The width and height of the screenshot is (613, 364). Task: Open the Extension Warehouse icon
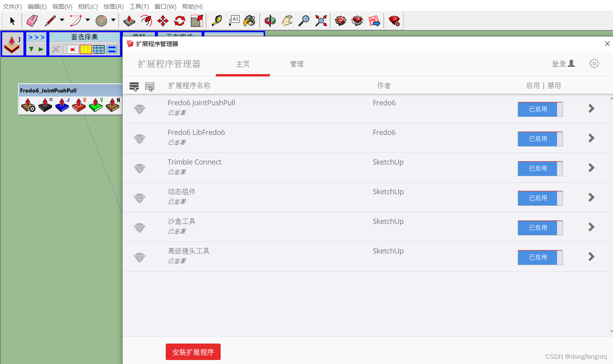coord(358,20)
